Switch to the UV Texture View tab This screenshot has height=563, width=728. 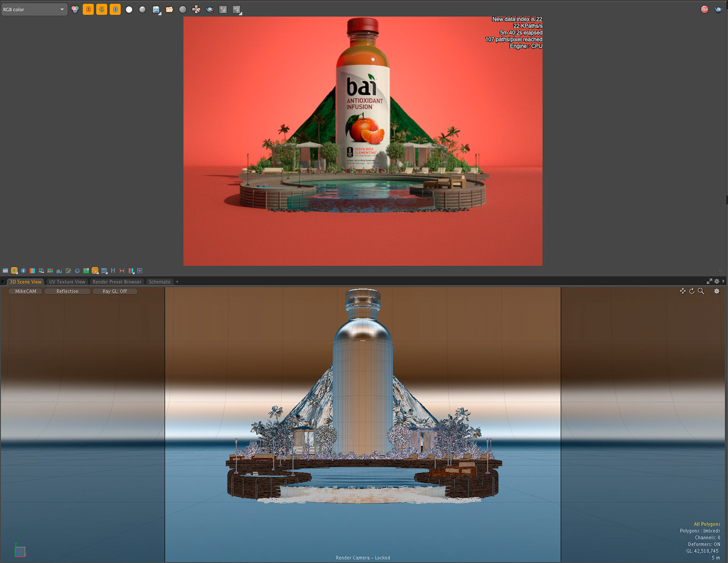67,282
